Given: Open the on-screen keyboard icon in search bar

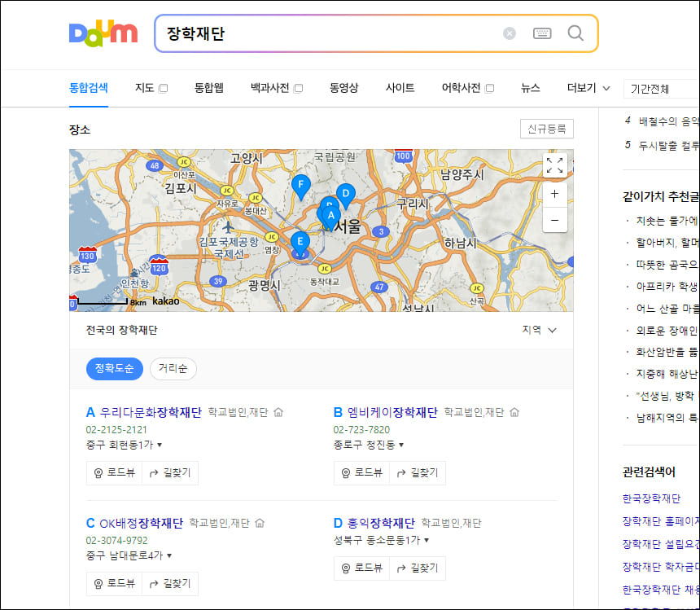Looking at the screenshot, I should [542, 33].
